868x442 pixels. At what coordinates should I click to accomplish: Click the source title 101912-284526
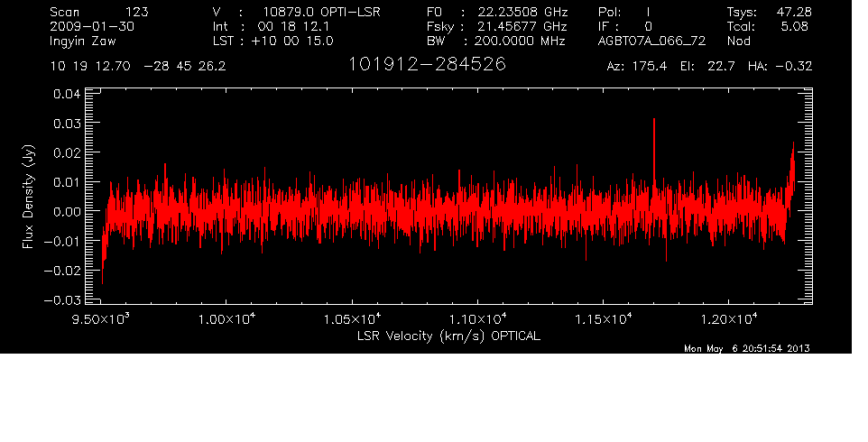pyautogui.click(x=427, y=64)
